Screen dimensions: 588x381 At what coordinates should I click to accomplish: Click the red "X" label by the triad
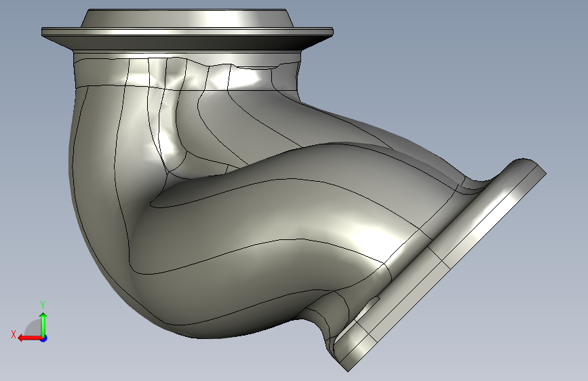(x=14, y=334)
